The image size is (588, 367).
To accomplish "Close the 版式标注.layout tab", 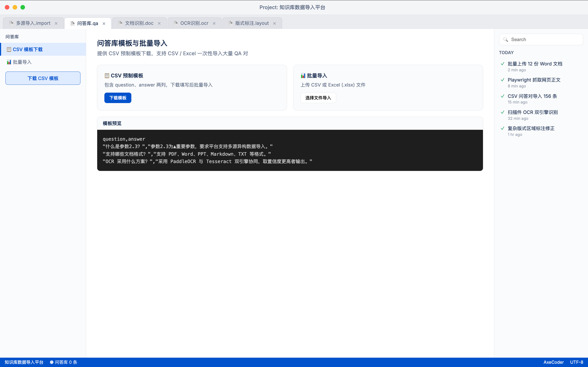I will point(275,23).
